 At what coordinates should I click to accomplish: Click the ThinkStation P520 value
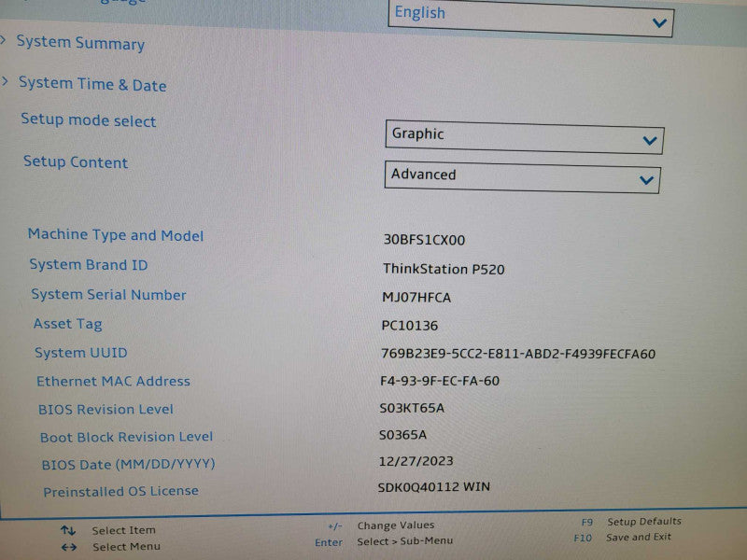(x=444, y=269)
